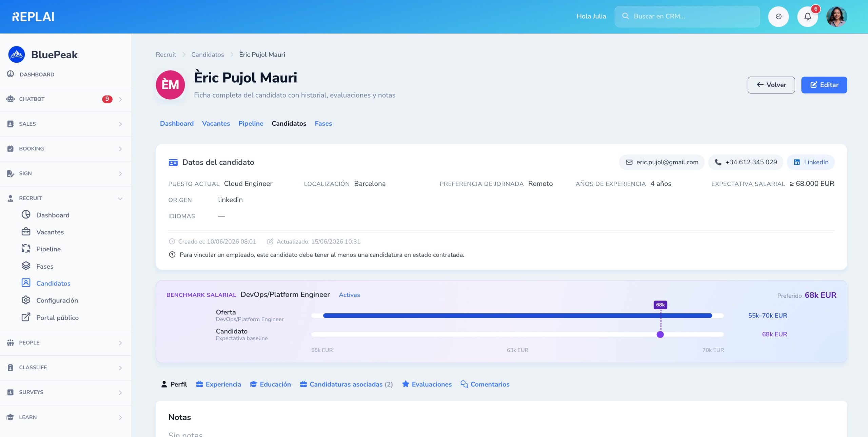Click the Datos del candidato ID-card icon
The height and width of the screenshot is (437, 868).
coord(173,162)
